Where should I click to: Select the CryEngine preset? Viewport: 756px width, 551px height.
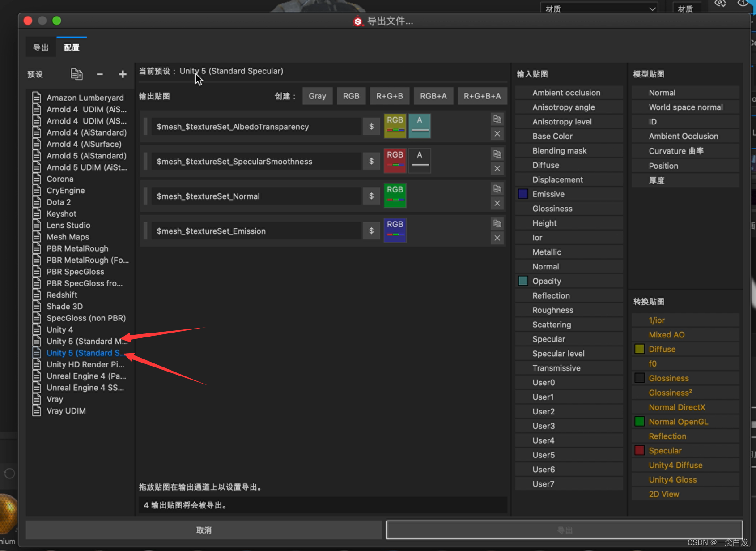(80, 191)
